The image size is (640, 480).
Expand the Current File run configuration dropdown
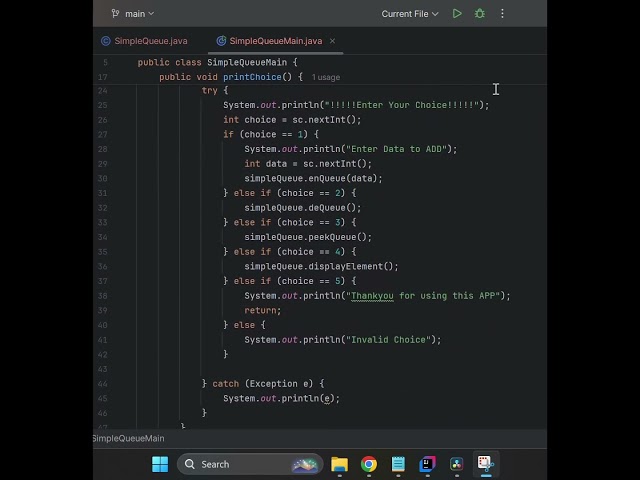click(x=410, y=14)
